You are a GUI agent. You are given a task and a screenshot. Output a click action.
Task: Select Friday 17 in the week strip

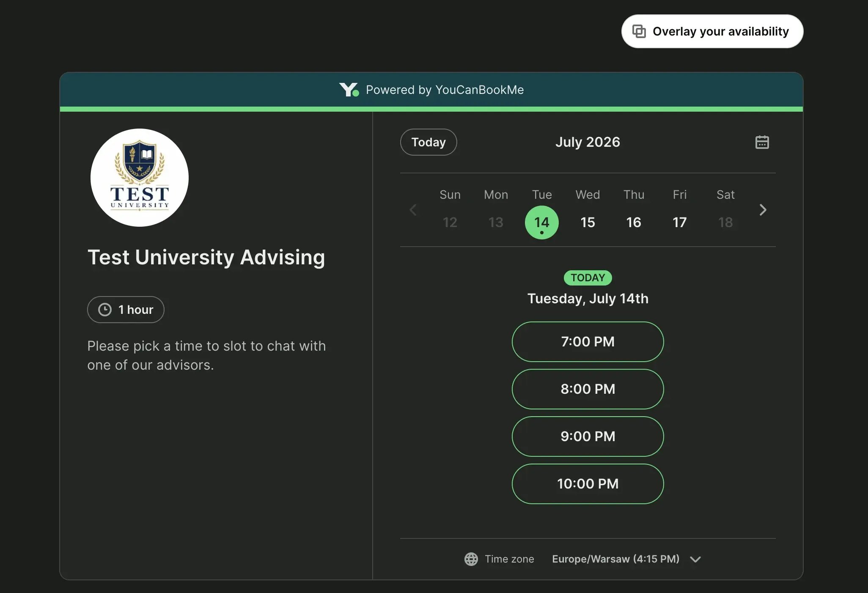[679, 222]
